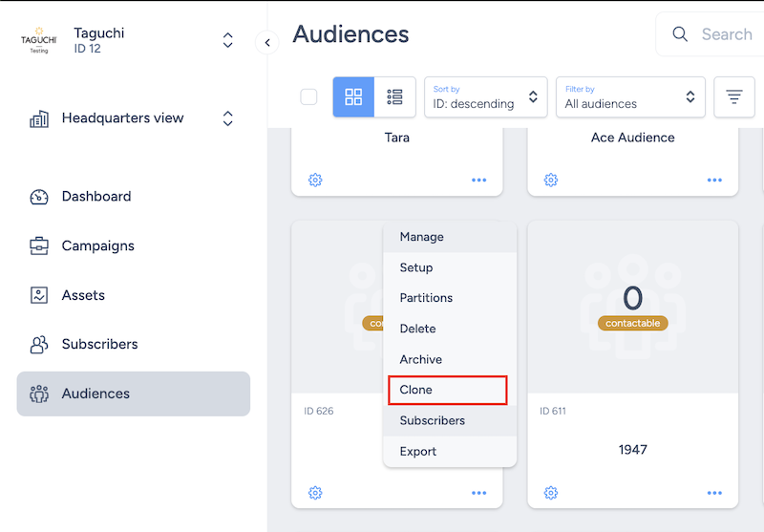Click the contactable badge on 1947 card

632,323
